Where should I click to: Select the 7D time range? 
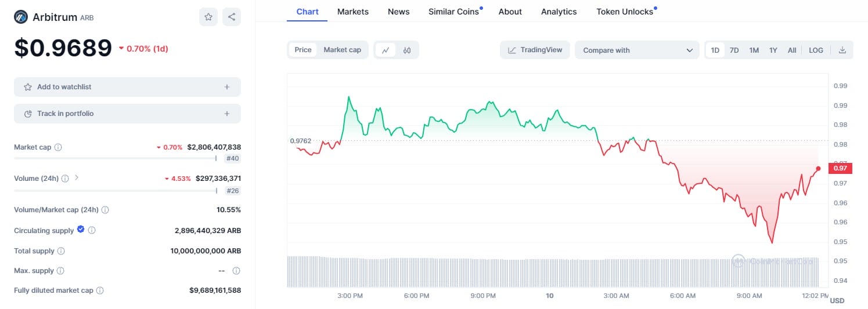pyautogui.click(x=734, y=50)
